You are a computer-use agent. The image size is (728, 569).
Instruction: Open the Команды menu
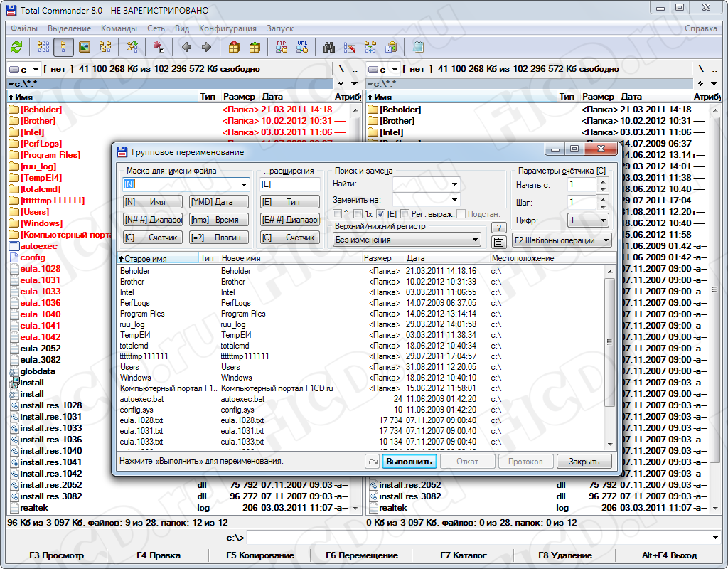(x=119, y=28)
